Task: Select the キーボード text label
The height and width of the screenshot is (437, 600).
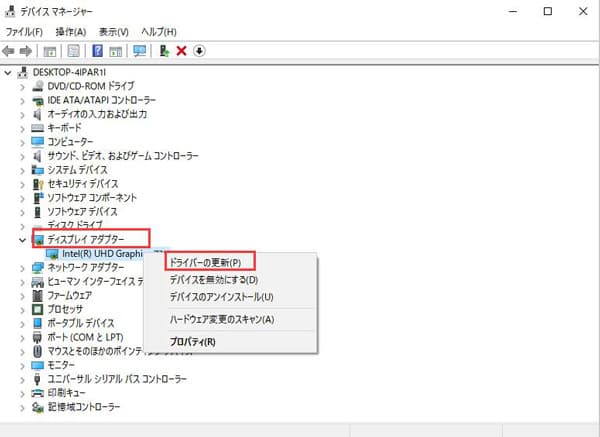Action: (64, 128)
